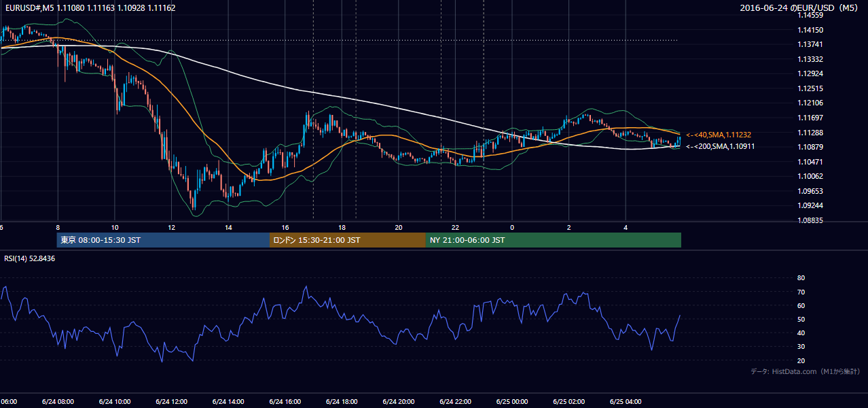Click the 1.13332 price axis label
The height and width of the screenshot is (408, 868).
[812, 59]
